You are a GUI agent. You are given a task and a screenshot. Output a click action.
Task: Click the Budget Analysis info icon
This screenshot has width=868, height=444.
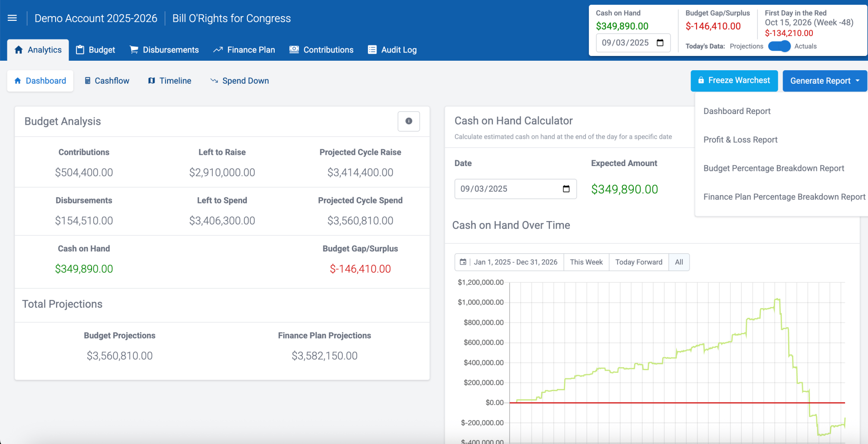[x=408, y=121]
